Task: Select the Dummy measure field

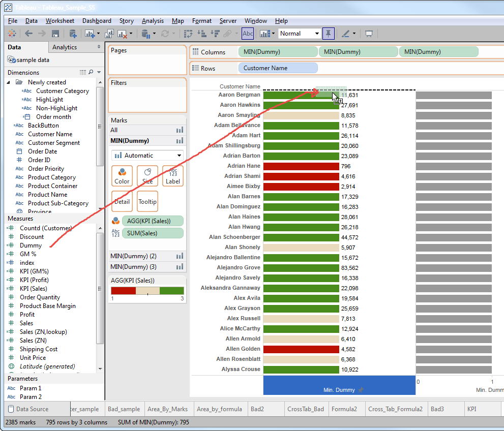Action: click(x=31, y=245)
